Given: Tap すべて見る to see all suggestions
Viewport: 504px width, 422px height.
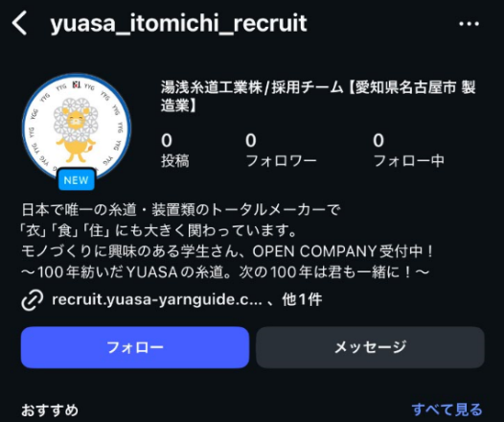Looking at the screenshot, I should (447, 410).
